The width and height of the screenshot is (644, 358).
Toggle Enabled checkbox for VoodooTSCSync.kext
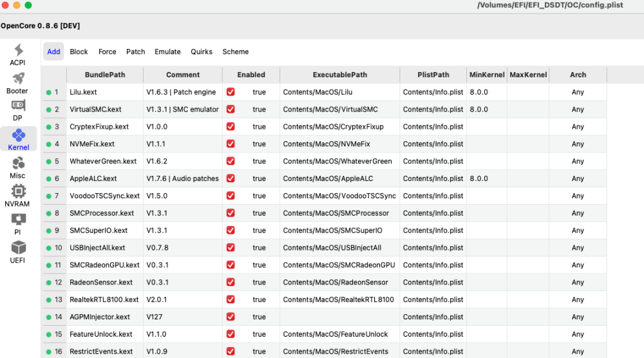pos(231,196)
